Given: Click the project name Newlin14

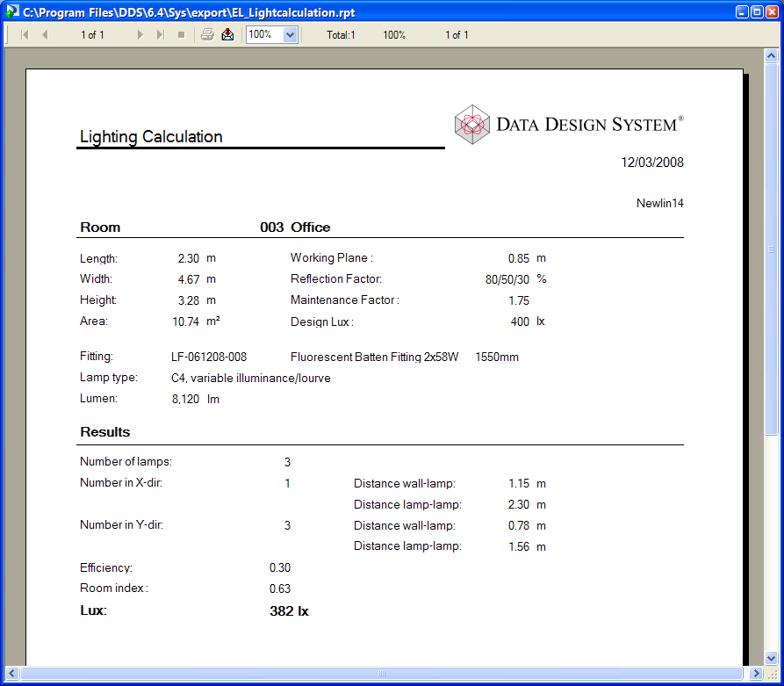Looking at the screenshot, I should pyautogui.click(x=659, y=203).
